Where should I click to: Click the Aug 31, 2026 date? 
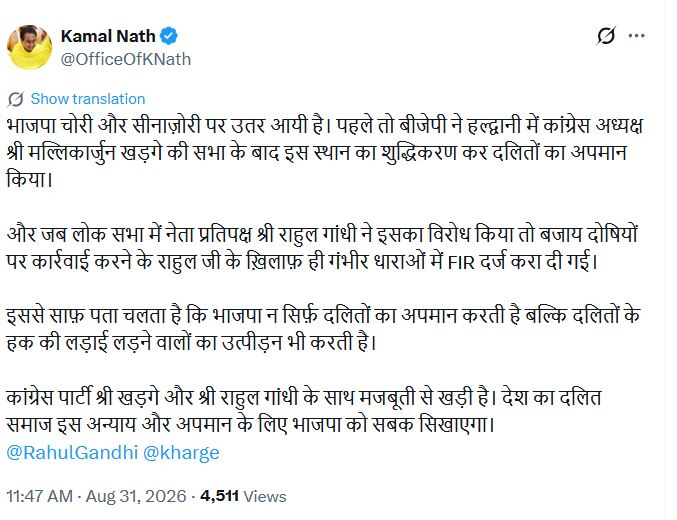pos(136,496)
